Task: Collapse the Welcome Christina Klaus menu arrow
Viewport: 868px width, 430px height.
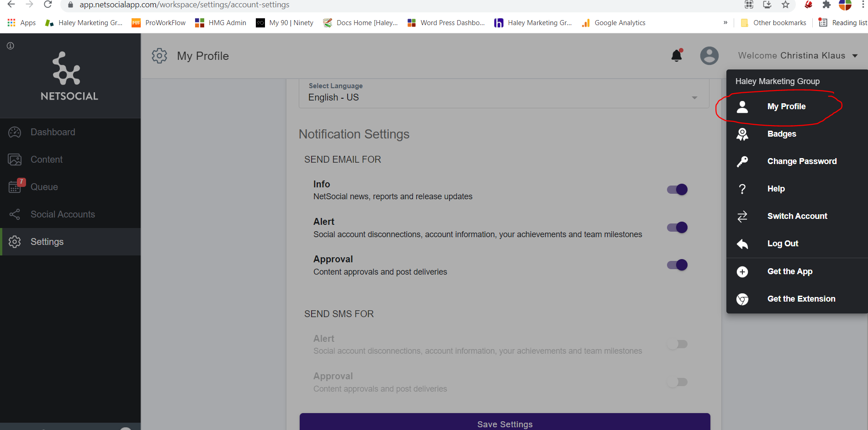Action: tap(855, 56)
